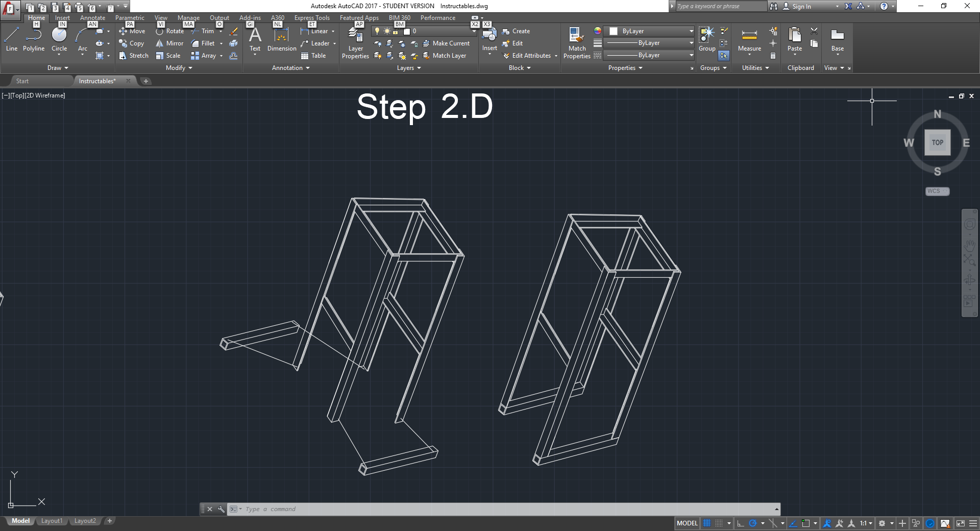Viewport: 980px width, 531px height.
Task: Expand the Modify panel
Action: point(179,68)
